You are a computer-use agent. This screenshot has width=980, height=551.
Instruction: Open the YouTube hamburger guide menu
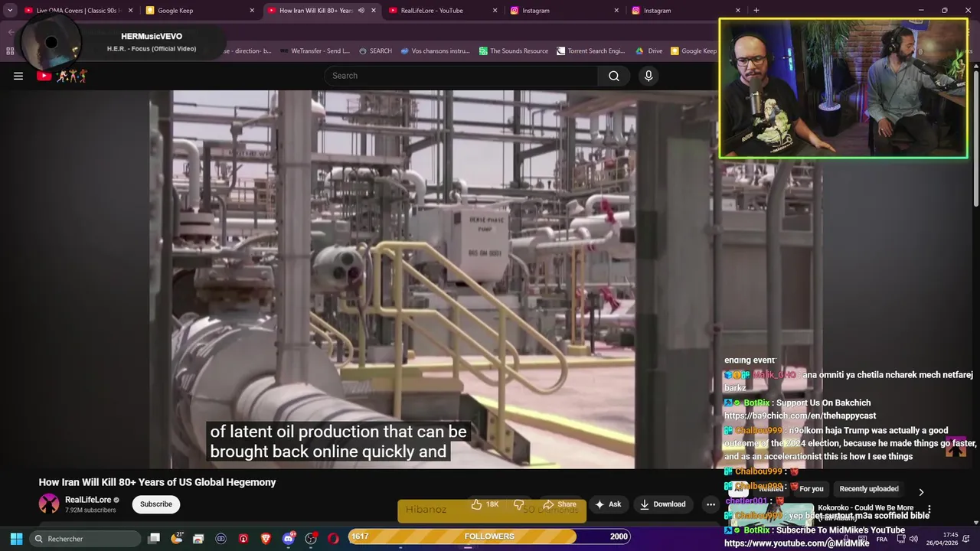point(18,76)
